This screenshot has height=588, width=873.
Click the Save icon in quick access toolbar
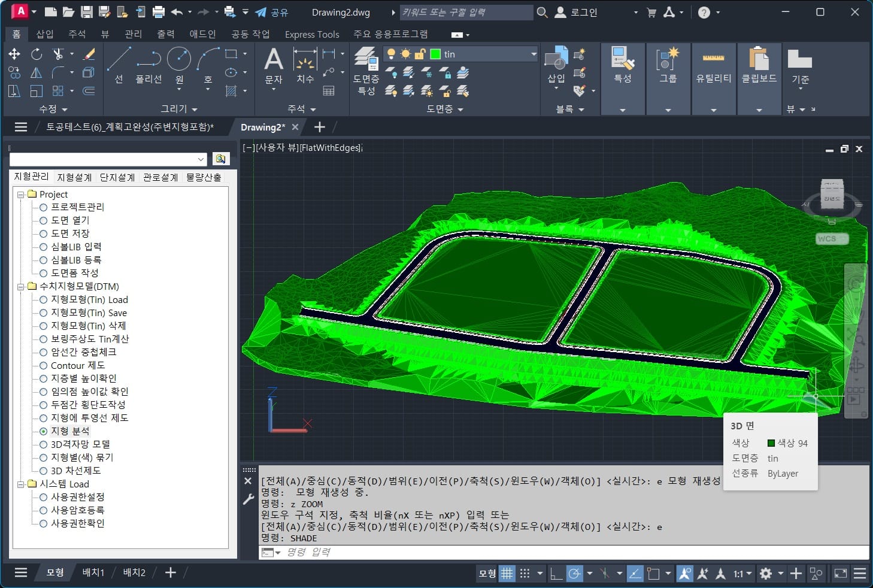click(86, 11)
